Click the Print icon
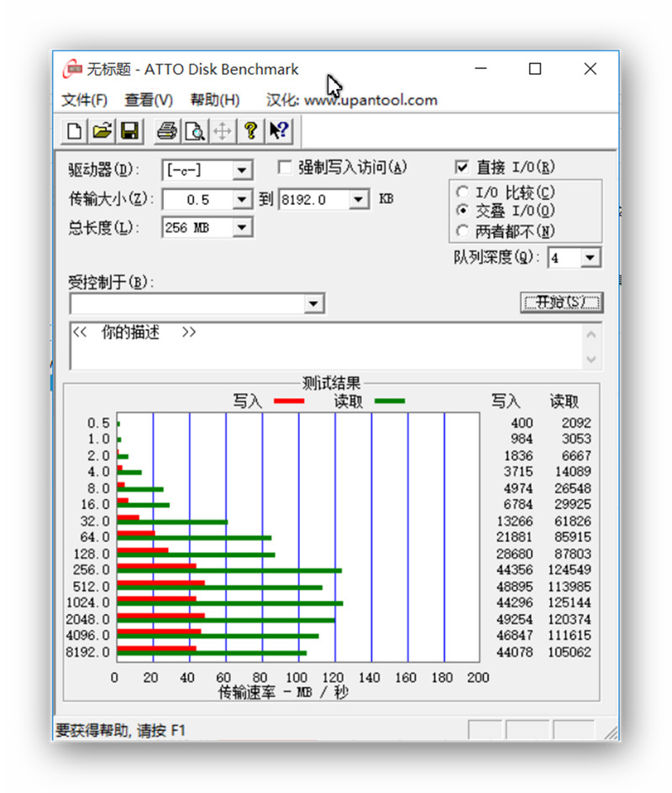This screenshot has width=672, height=793. tap(165, 131)
